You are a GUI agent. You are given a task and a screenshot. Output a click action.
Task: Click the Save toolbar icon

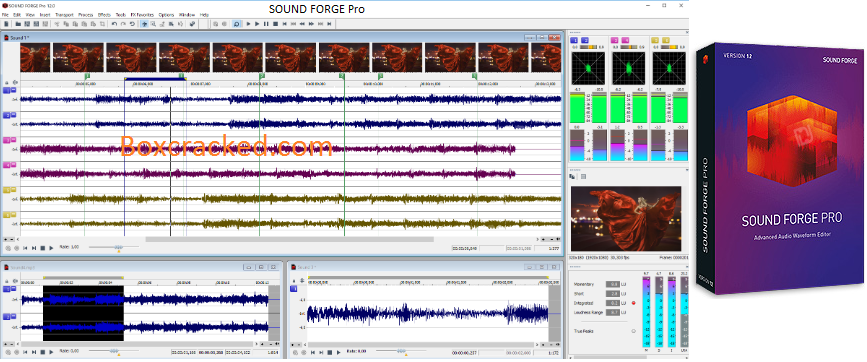[x=27, y=24]
